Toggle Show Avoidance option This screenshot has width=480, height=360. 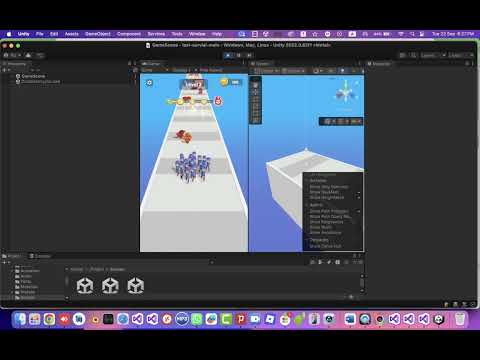(x=325, y=233)
